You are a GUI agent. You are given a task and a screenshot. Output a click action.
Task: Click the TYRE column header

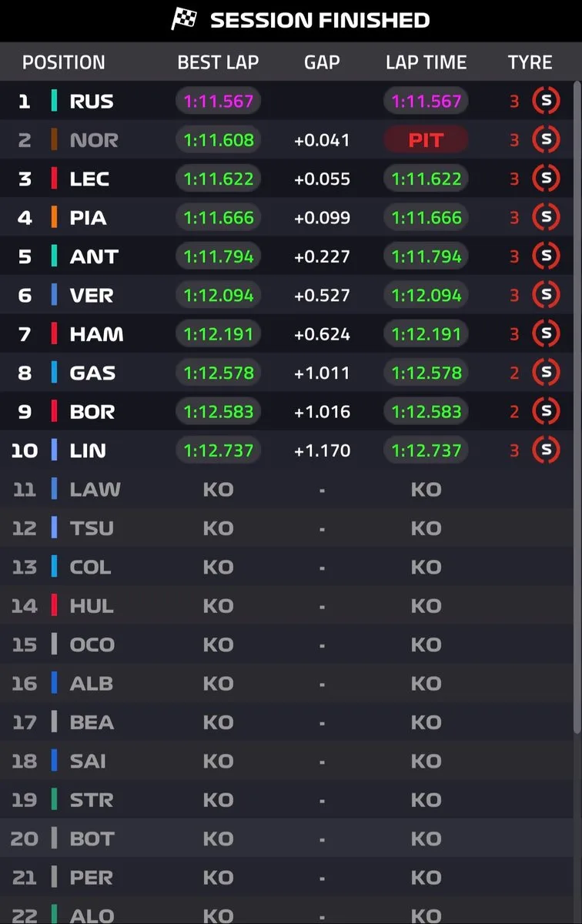530,62
